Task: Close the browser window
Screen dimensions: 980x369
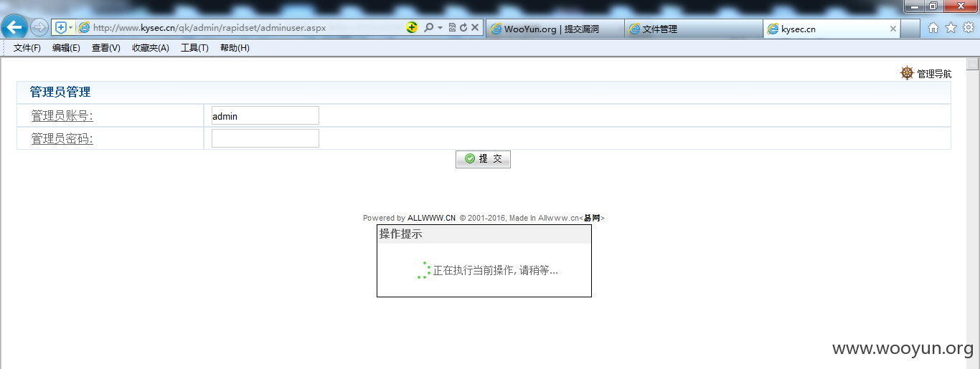Action: click(959, 6)
